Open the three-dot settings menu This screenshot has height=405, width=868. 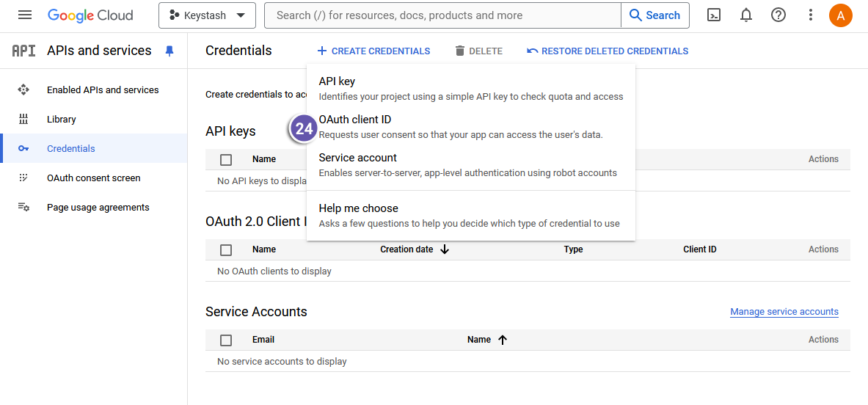pos(811,15)
